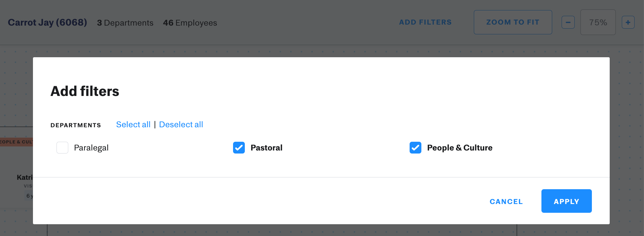Click the Pastoral label text
Viewport: 644px width, 236px height.
pos(266,148)
